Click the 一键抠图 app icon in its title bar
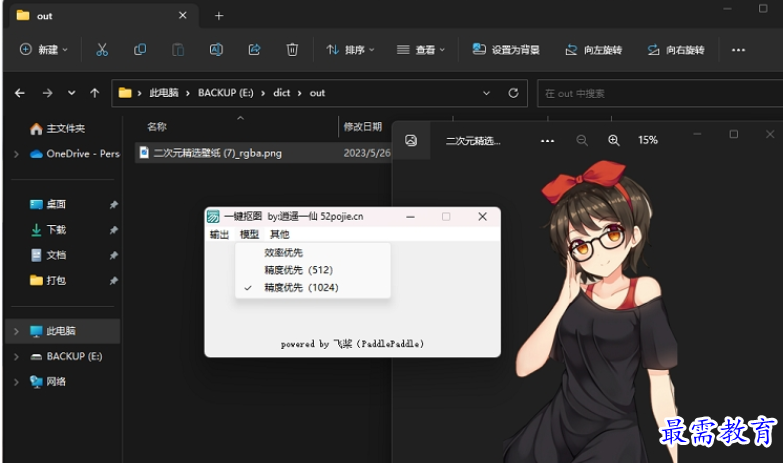 tap(213, 216)
